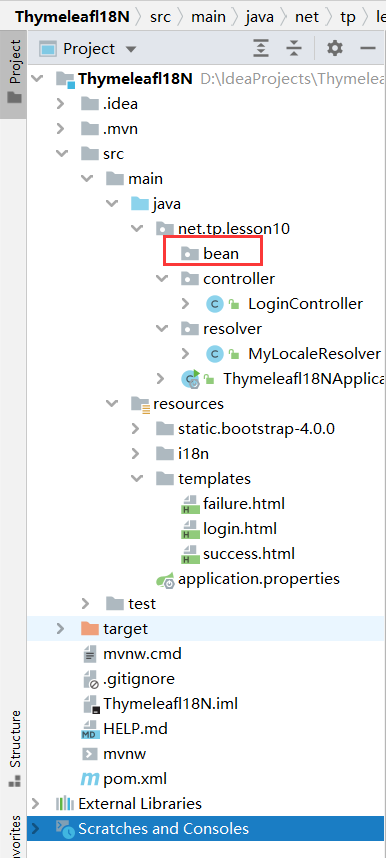Click 'net' in the breadcrumb path
Screen dimensions: 386x858
point(307,16)
